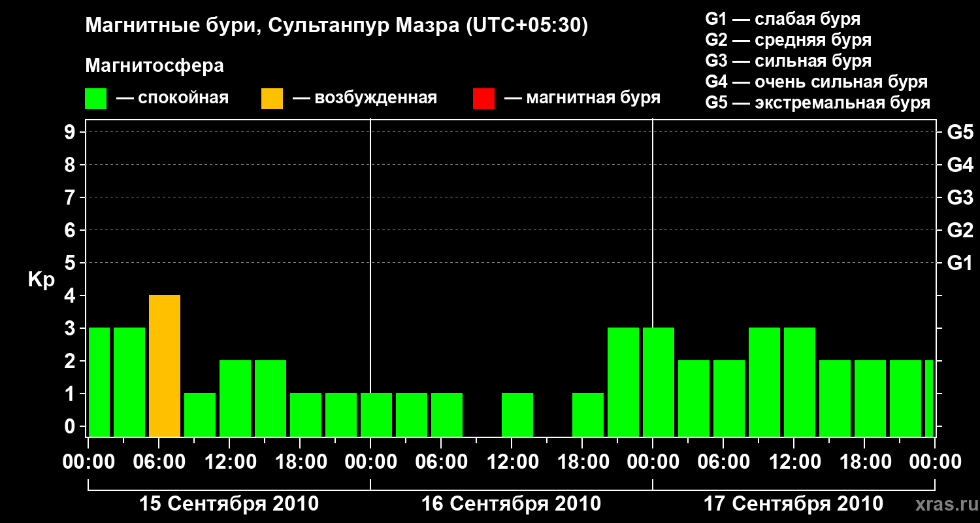Click the red swatch for 'магнитная буря'
Image resolution: width=980 pixels, height=523 pixels.
pyautogui.click(x=483, y=98)
